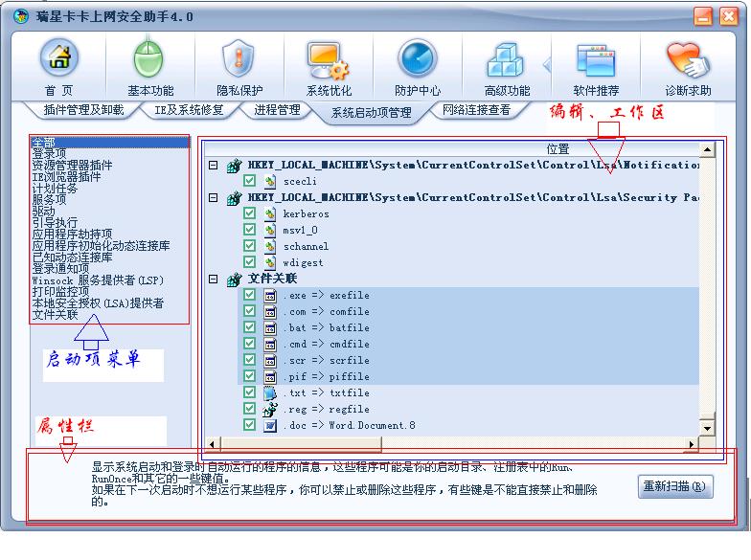Image resolution: width=751 pixels, height=560 pixels.
Task: Click the .reg regfile icon
Action: coord(270,410)
